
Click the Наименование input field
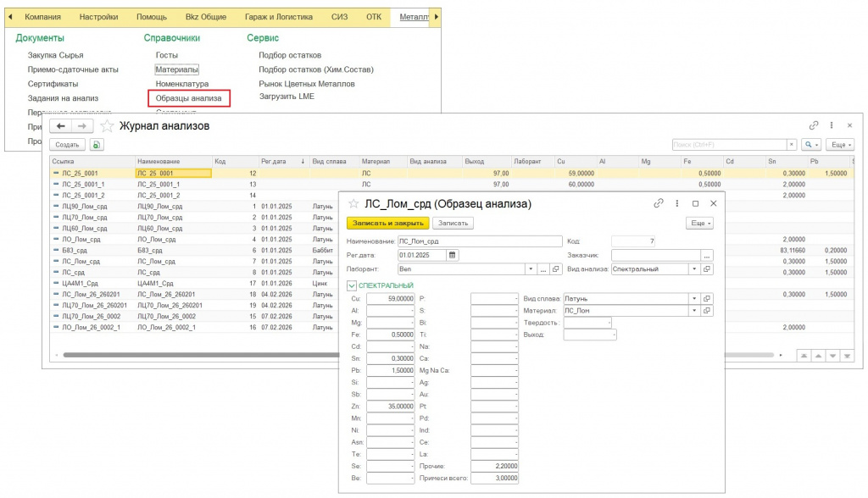coord(479,241)
